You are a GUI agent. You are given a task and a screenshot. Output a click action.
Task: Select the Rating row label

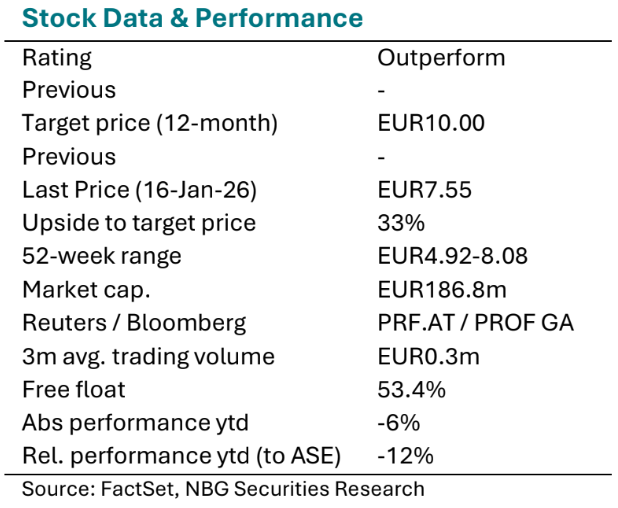tap(56, 57)
